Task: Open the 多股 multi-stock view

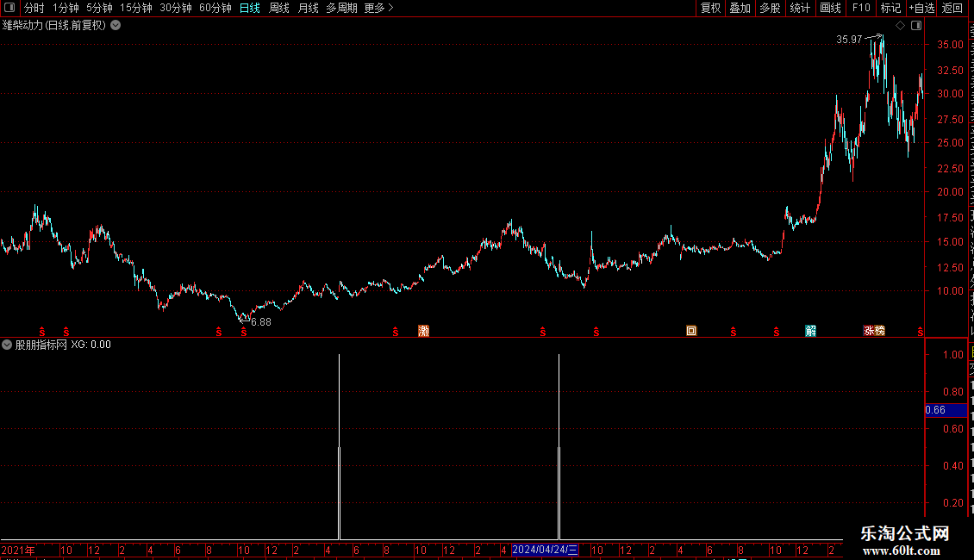Action: click(770, 8)
